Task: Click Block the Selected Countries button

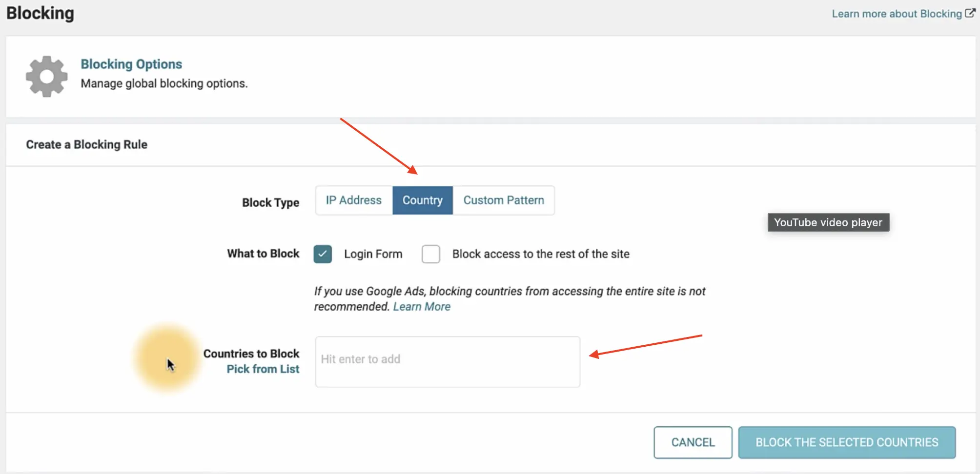Action: coord(847,442)
